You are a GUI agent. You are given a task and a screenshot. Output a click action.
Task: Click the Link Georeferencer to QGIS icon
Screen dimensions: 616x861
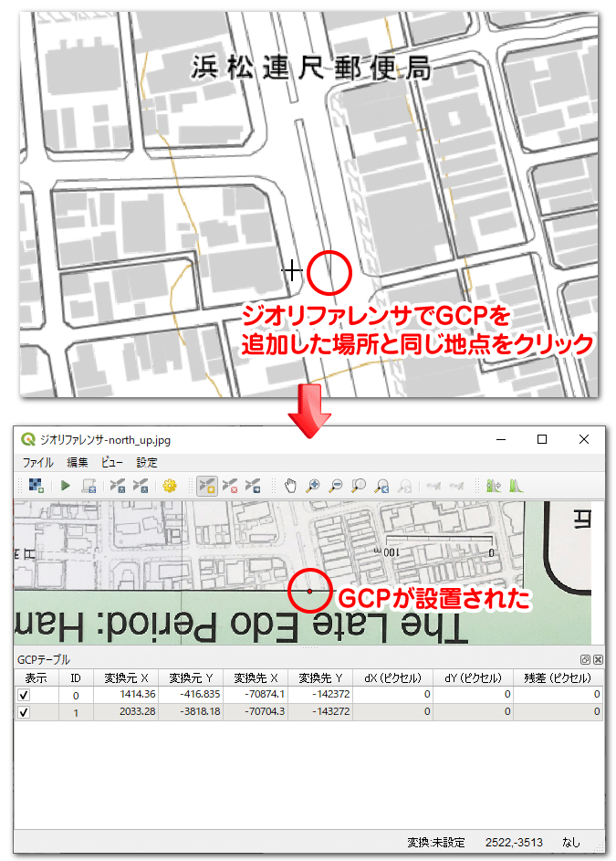(x=433, y=486)
